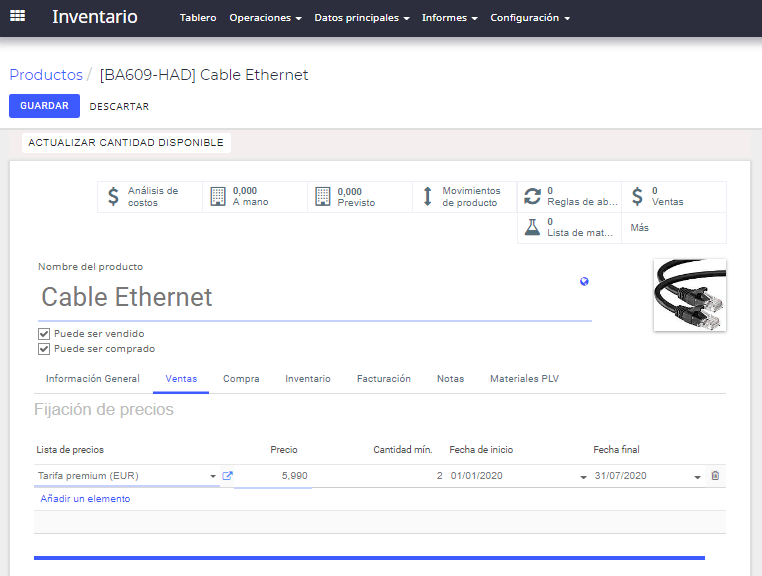Screen dimensions: 762x576
Task: Open the Inventario tab
Action: [x=308, y=379]
